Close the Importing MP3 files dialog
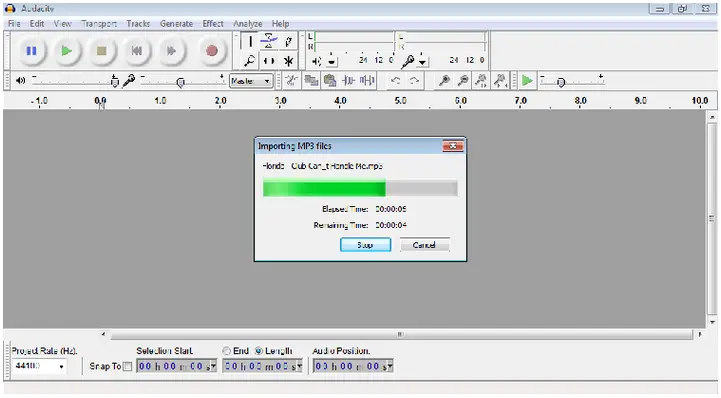The image size is (721, 398). point(453,146)
